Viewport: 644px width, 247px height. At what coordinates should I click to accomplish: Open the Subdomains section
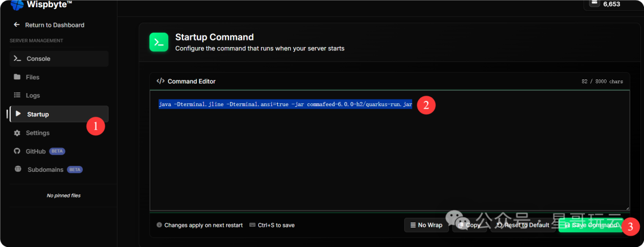point(45,169)
